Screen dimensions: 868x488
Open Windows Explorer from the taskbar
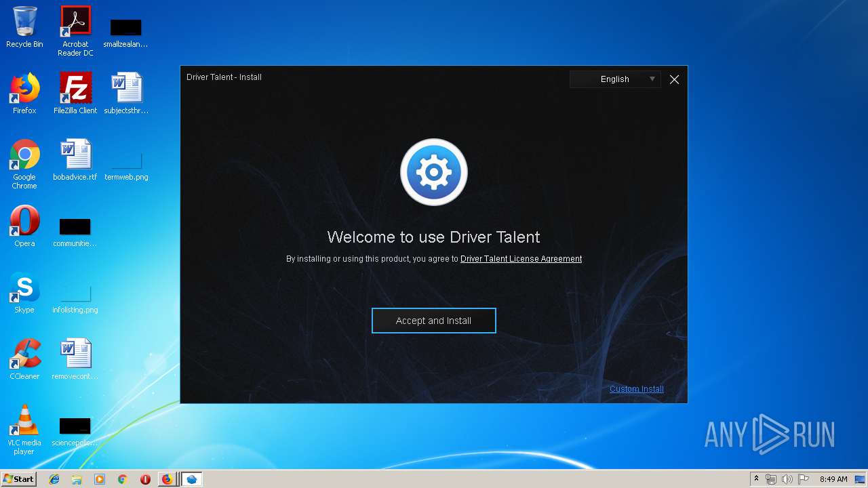[x=77, y=479]
